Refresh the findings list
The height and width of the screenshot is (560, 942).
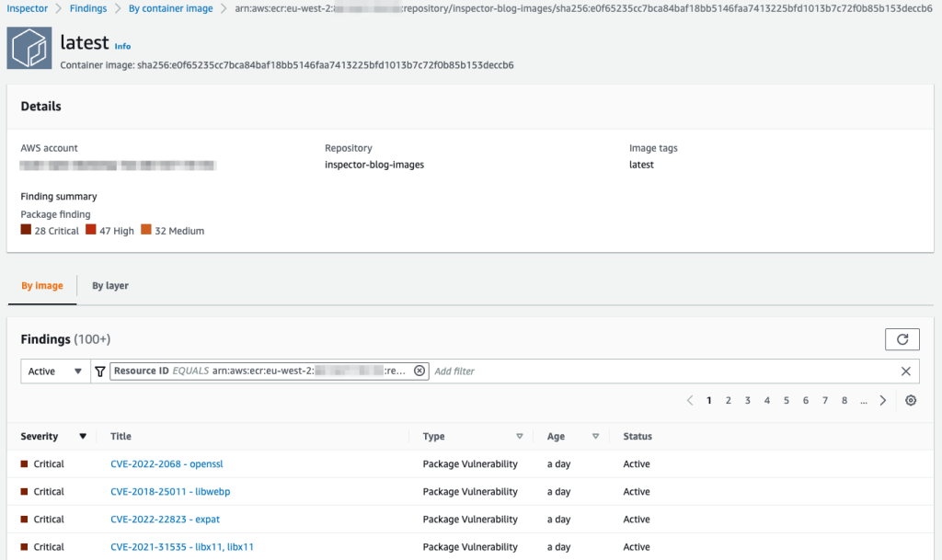[902, 338]
